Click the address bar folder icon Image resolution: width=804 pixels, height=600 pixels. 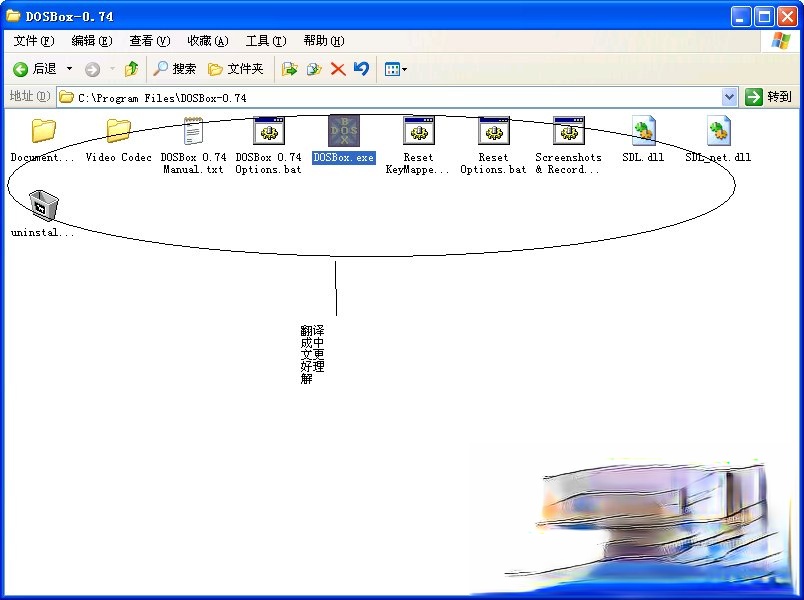tap(66, 97)
